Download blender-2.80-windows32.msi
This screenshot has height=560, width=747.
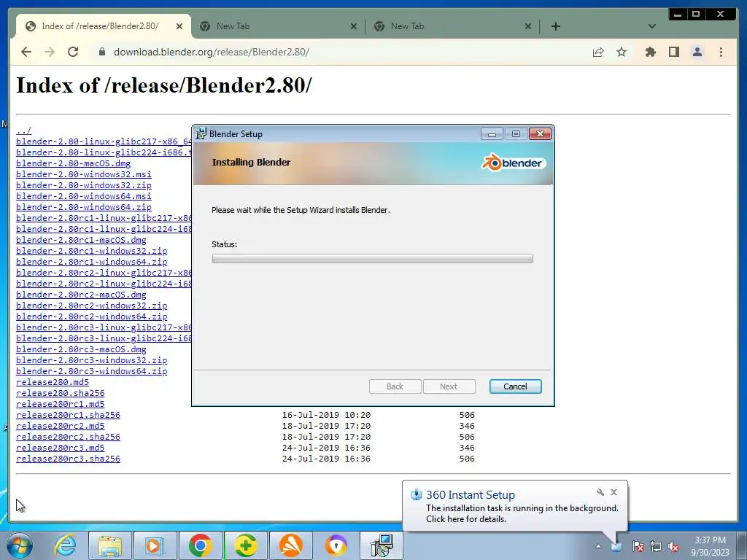pyautogui.click(x=84, y=174)
